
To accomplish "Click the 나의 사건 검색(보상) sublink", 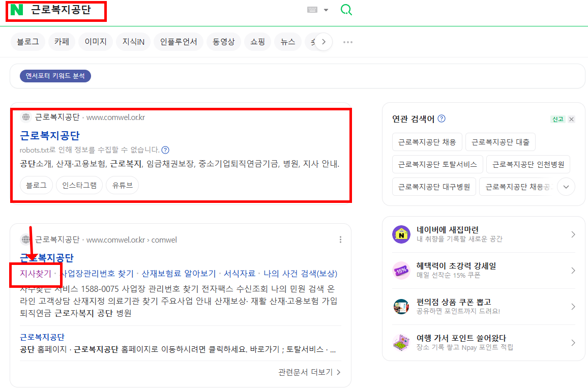I will (x=300, y=274).
